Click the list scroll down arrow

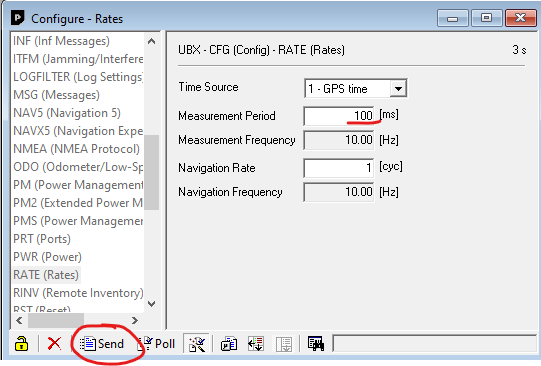[x=151, y=304]
